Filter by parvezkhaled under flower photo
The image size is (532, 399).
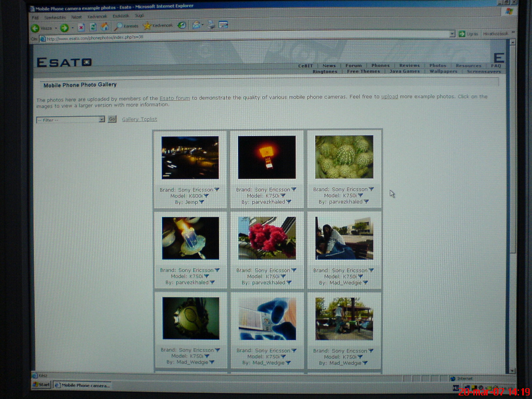click(289, 283)
